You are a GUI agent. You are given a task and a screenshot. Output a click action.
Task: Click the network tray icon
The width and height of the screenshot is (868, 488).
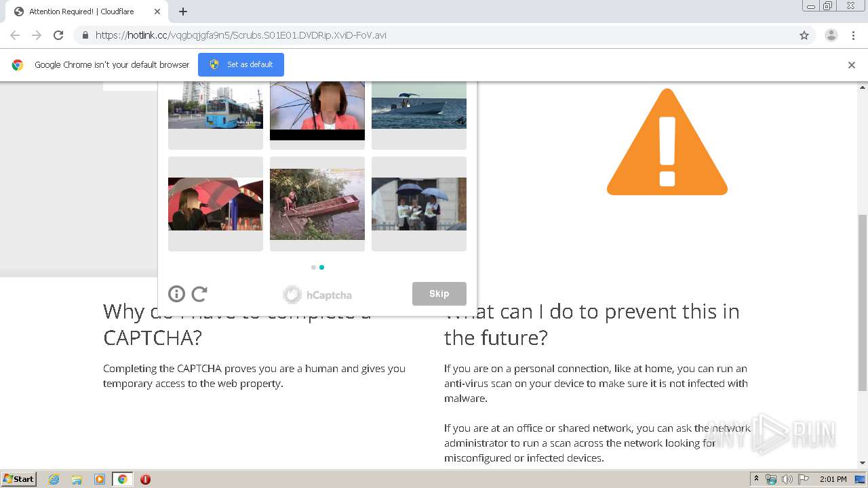[x=771, y=479]
